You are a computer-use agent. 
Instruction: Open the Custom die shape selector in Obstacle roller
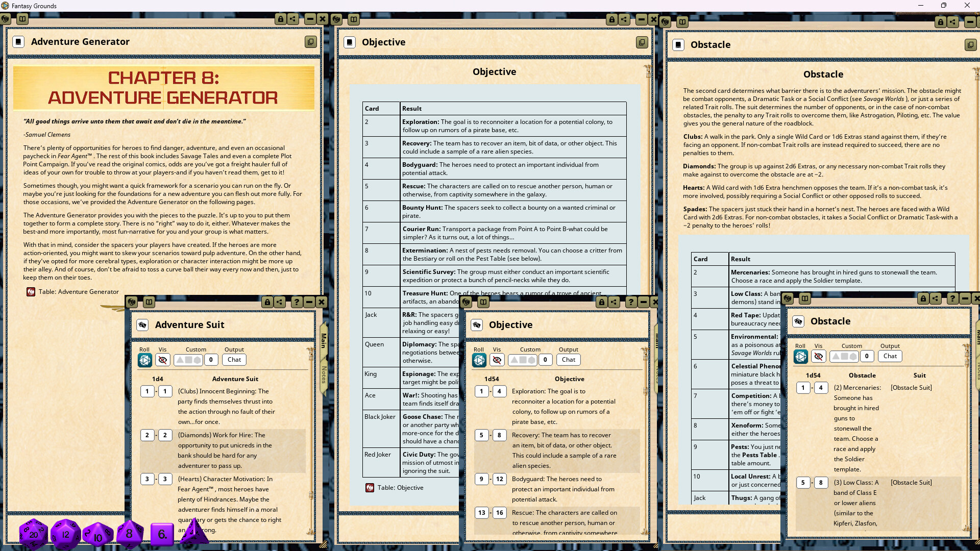pos(844,356)
